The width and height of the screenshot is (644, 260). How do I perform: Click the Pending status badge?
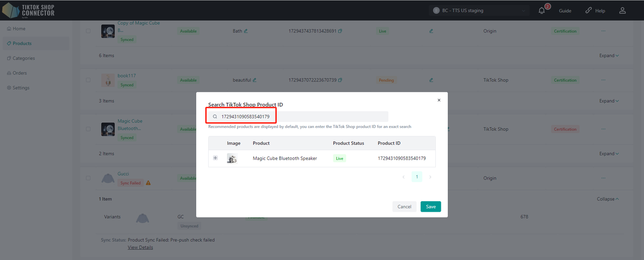point(386,80)
